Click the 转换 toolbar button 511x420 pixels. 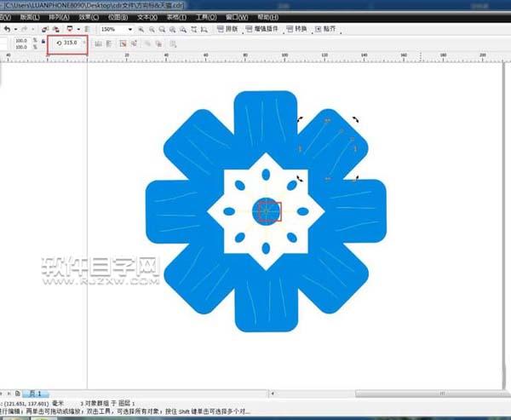[x=296, y=29]
